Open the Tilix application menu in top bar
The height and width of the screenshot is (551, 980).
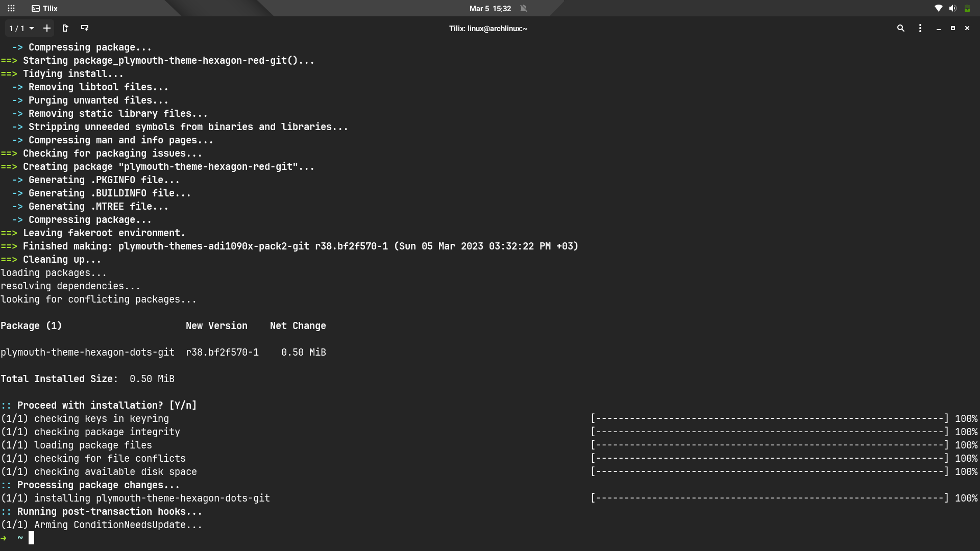(x=44, y=8)
